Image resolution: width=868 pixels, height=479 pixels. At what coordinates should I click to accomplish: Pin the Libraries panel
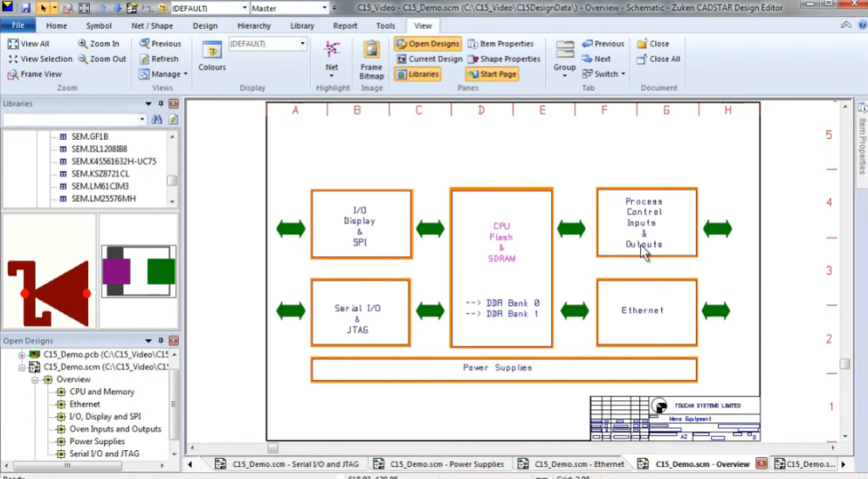pos(160,103)
